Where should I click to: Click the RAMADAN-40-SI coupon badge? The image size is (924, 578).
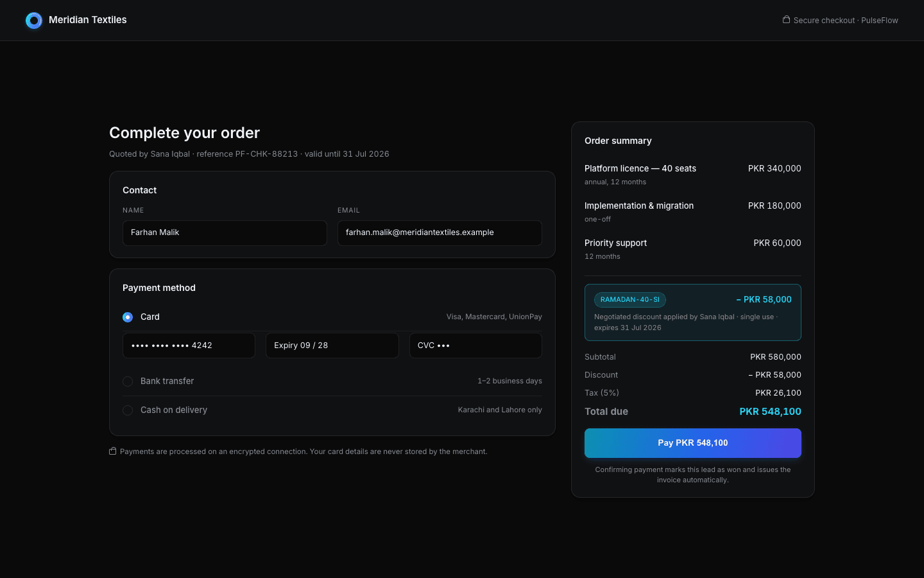point(630,300)
